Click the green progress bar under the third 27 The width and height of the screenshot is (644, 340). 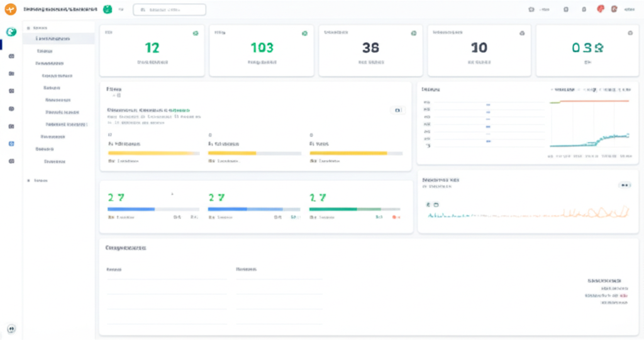coord(333,208)
